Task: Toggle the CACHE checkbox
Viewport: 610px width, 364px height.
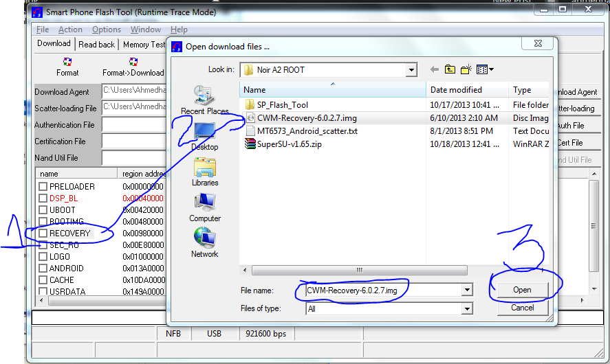Action: pos(43,280)
